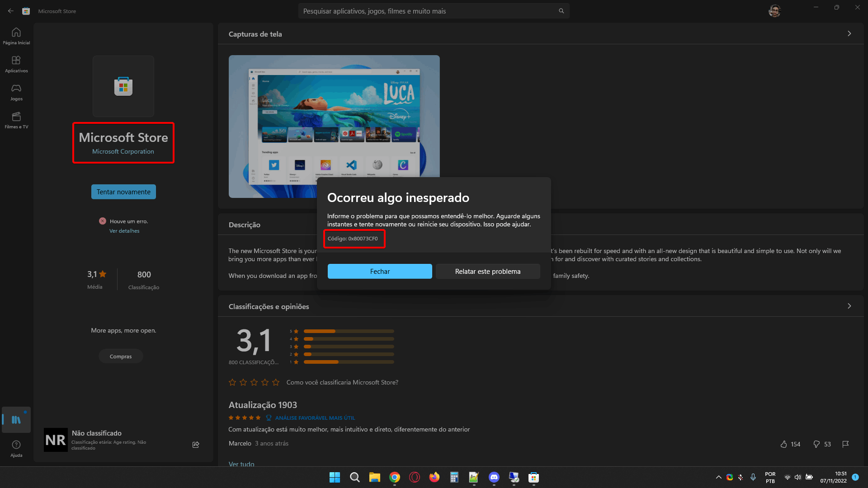Viewport: 868px width, 488px height.
Task: Report Marcelo's review with flag icon
Action: click(845, 444)
